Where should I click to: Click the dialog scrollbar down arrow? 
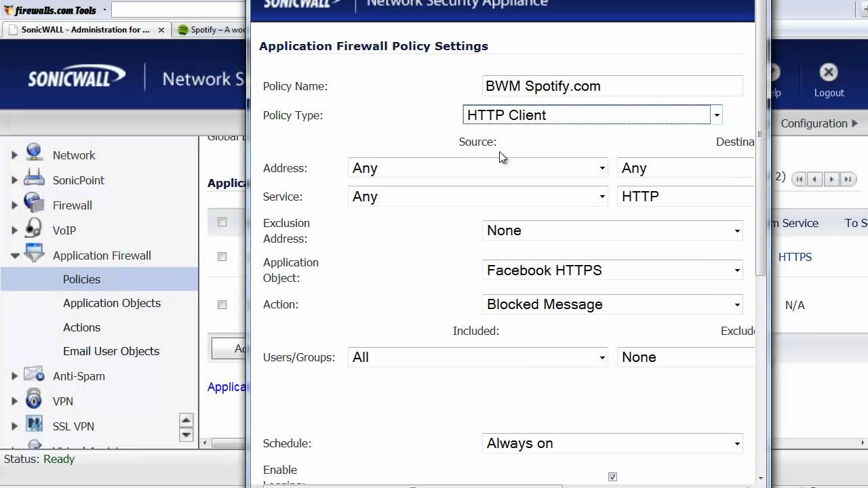click(761, 478)
